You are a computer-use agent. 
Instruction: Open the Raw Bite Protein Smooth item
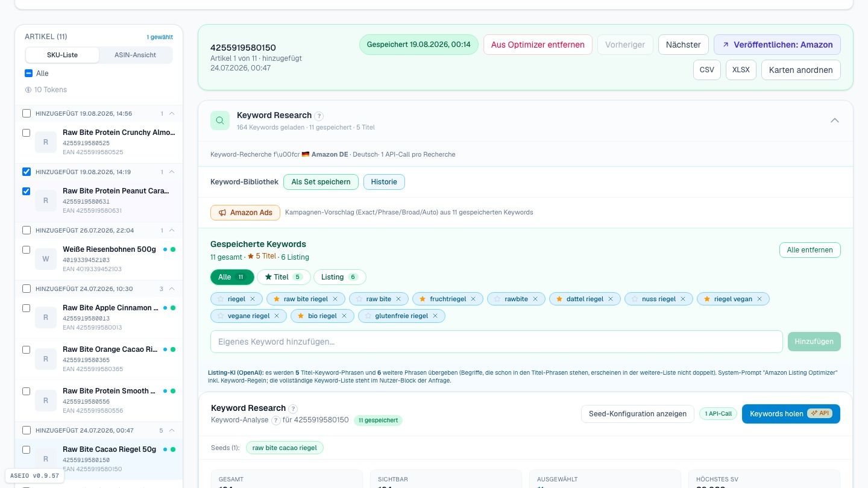[99, 400]
